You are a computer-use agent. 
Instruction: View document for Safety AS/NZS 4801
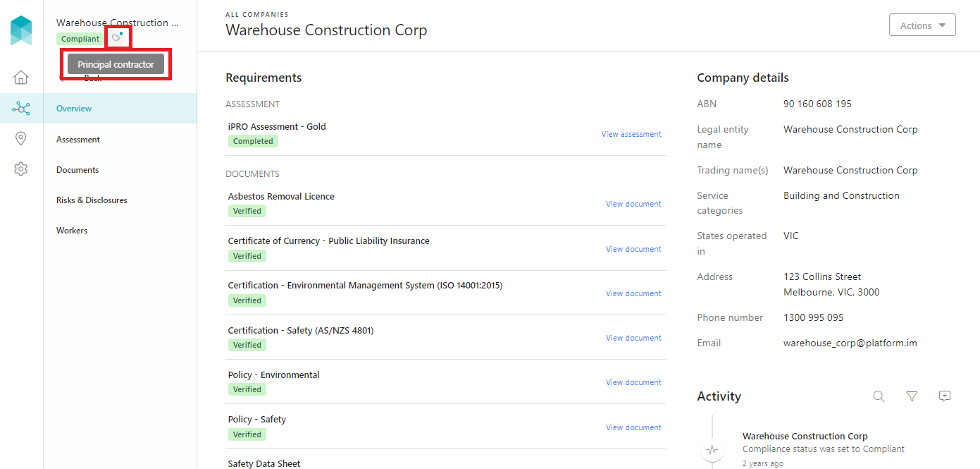[x=633, y=338]
